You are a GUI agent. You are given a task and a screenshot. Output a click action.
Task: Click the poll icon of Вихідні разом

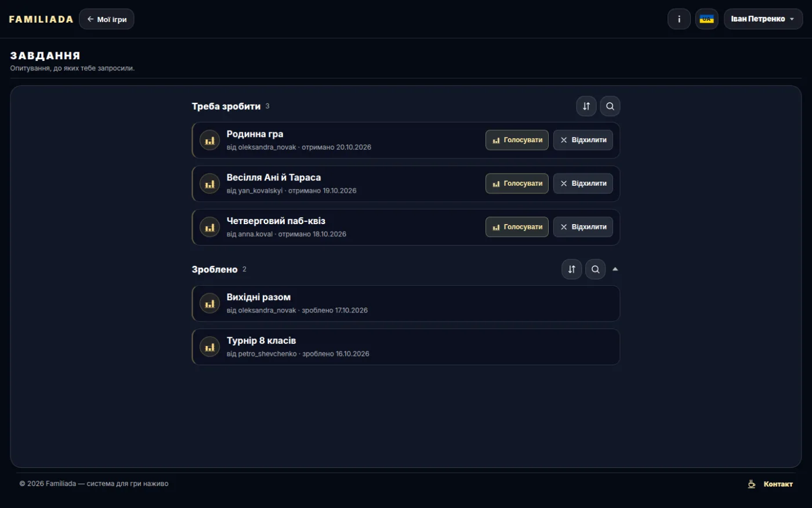pyautogui.click(x=210, y=304)
